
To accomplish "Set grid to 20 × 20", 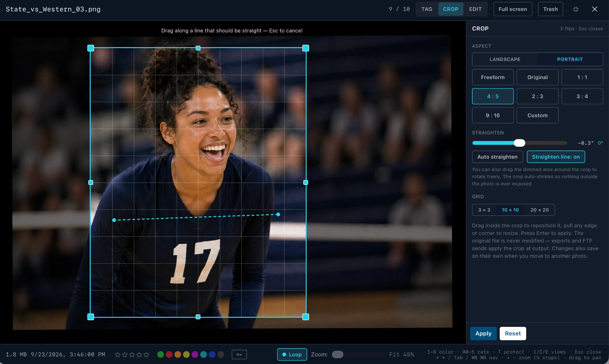I will [540, 210].
